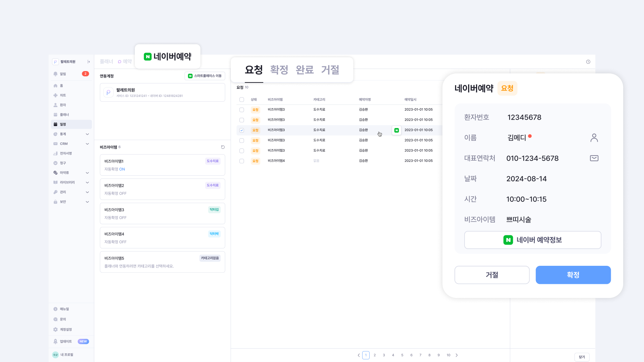The width and height of the screenshot is (644, 362).
Task: Check the 비즈아이템4 row checkbox
Action: pyautogui.click(x=241, y=161)
